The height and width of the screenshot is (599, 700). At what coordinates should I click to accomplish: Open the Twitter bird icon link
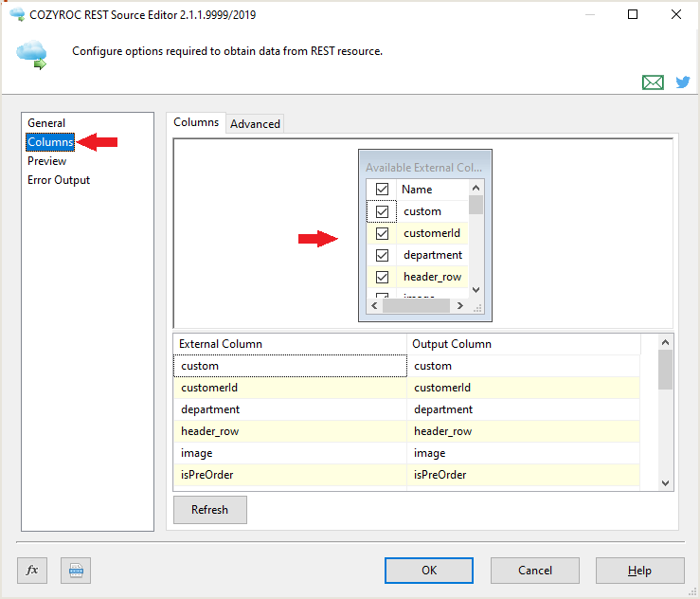683,82
